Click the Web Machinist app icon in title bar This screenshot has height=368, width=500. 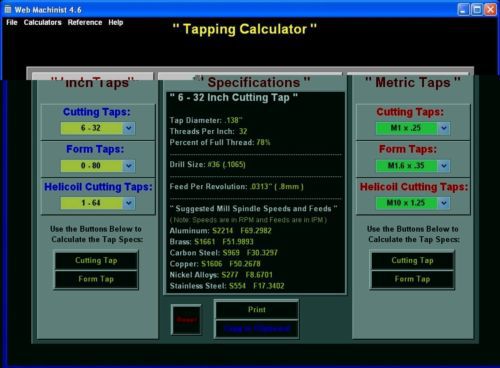8,9
